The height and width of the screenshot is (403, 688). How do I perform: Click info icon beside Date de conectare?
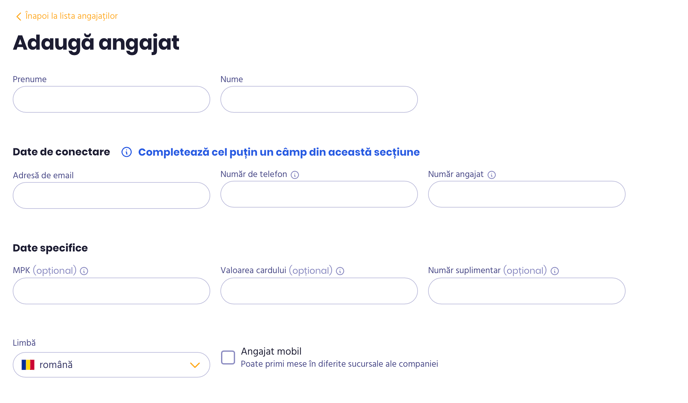[x=127, y=152]
